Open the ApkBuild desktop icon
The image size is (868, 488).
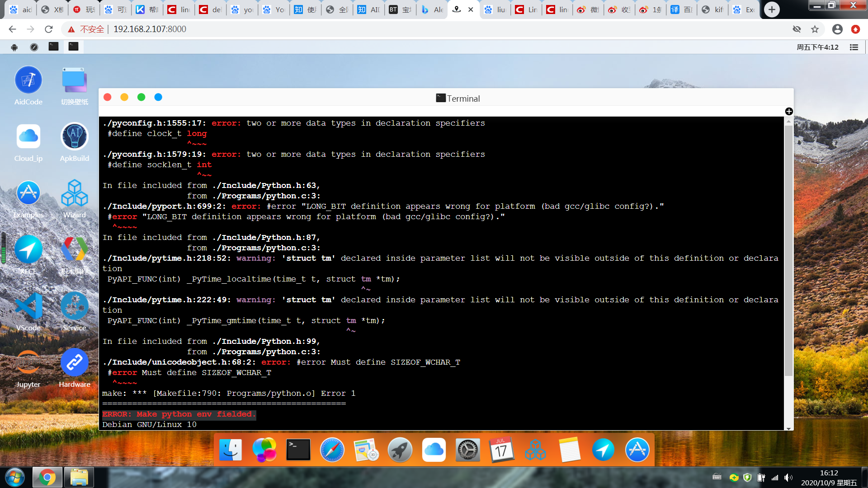coord(75,136)
